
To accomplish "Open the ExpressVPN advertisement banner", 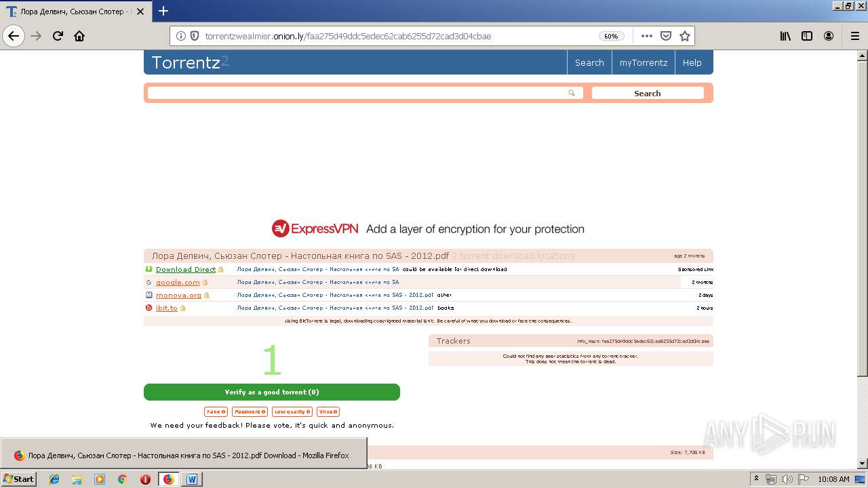I will pos(428,229).
